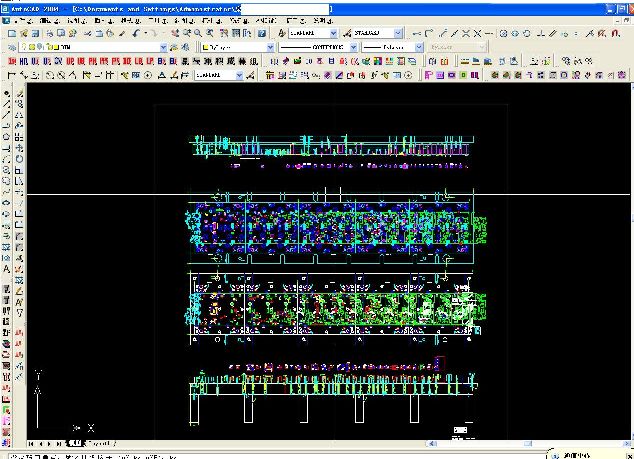634x459 pixels.
Task: Expand the color control ByLayer dropdown
Action: point(271,47)
